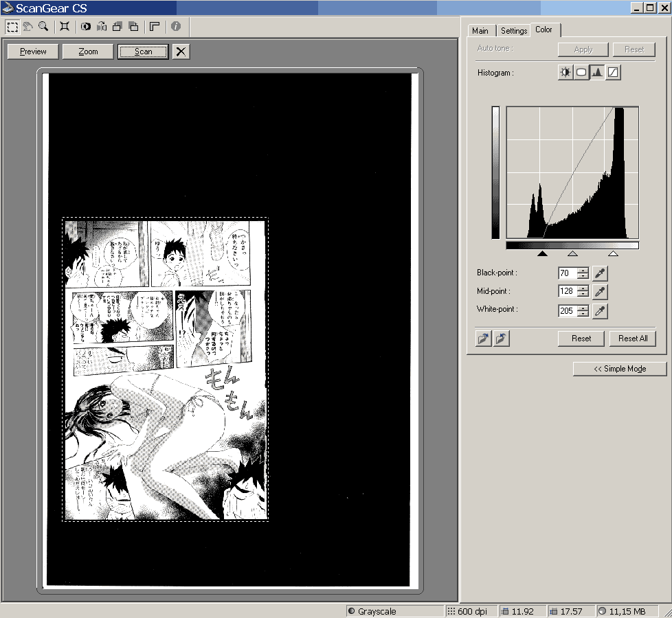672x618 pixels.
Task: Switch to the Settings tab
Action: [x=514, y=31]
